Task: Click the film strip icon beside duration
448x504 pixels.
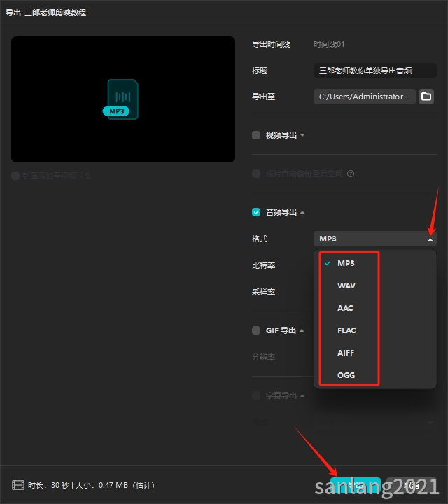Action: click(18, 485)
